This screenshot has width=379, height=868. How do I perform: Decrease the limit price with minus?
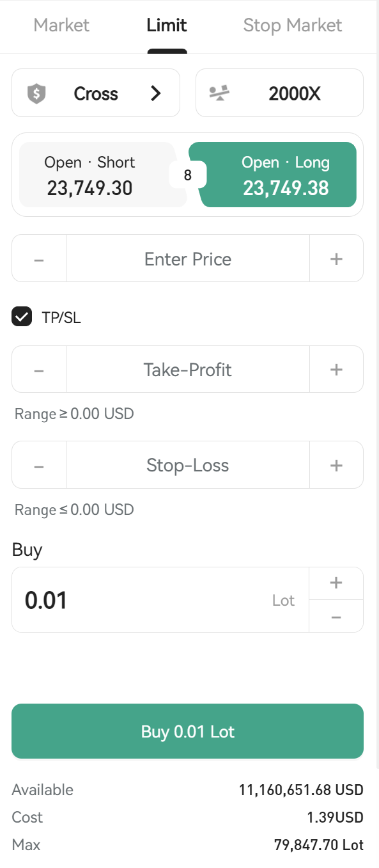(39, 259)
